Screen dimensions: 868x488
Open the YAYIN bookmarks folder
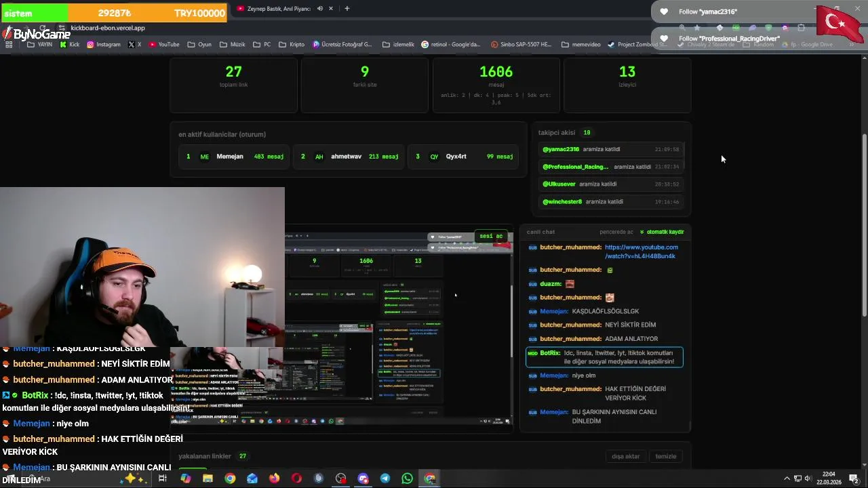[x=39, y=45]
